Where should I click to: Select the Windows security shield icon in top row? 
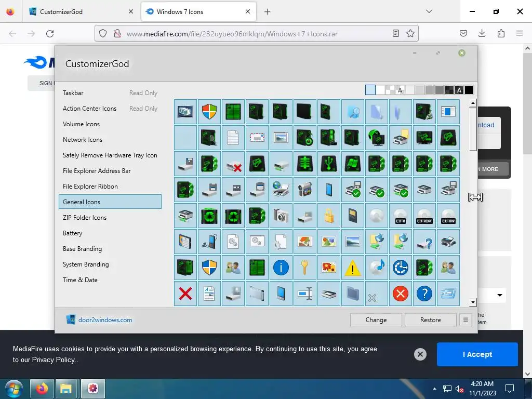pos(209,112)
